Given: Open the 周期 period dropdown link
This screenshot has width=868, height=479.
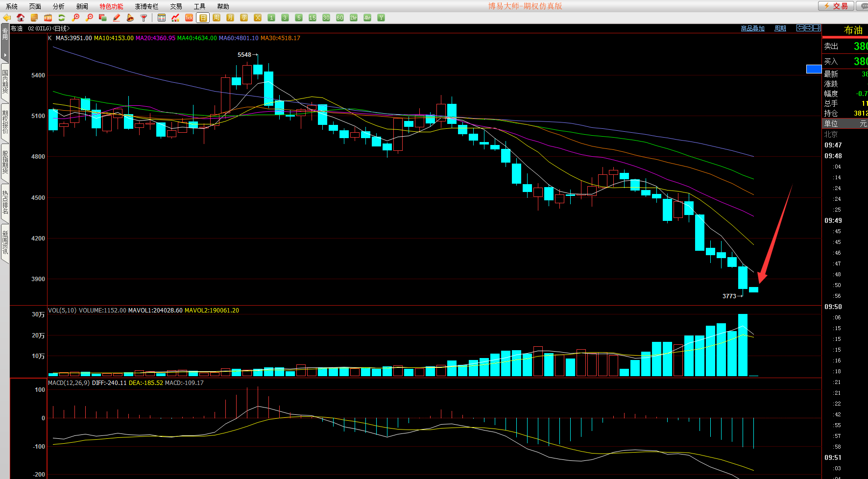Looking at the screenshot, I should [x=780, y=28].
